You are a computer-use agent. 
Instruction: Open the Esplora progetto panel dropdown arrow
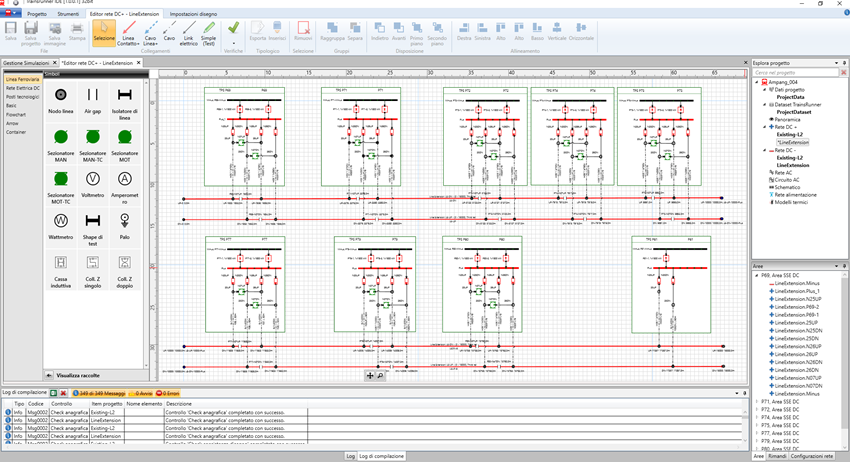(x=836, y=63)
